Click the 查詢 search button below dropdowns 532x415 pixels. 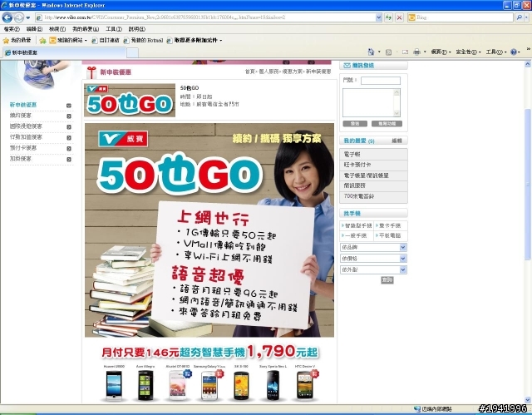387,280
